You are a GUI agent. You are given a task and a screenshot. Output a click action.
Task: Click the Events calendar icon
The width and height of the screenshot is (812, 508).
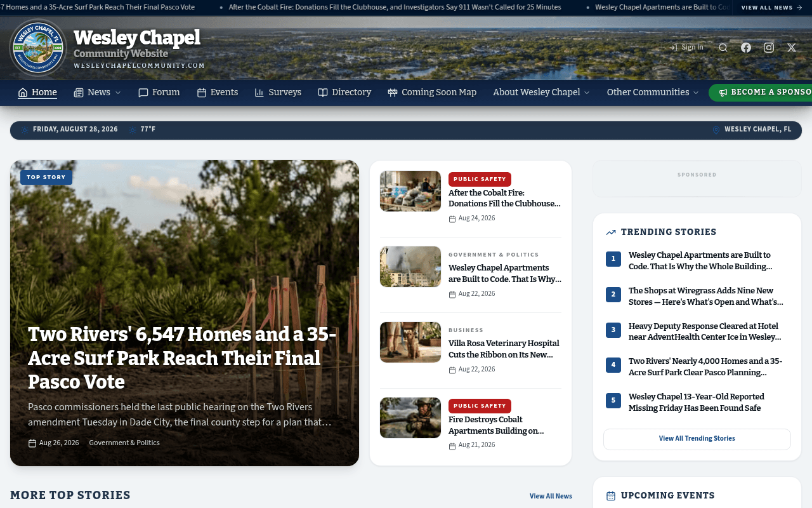point(202,93)
